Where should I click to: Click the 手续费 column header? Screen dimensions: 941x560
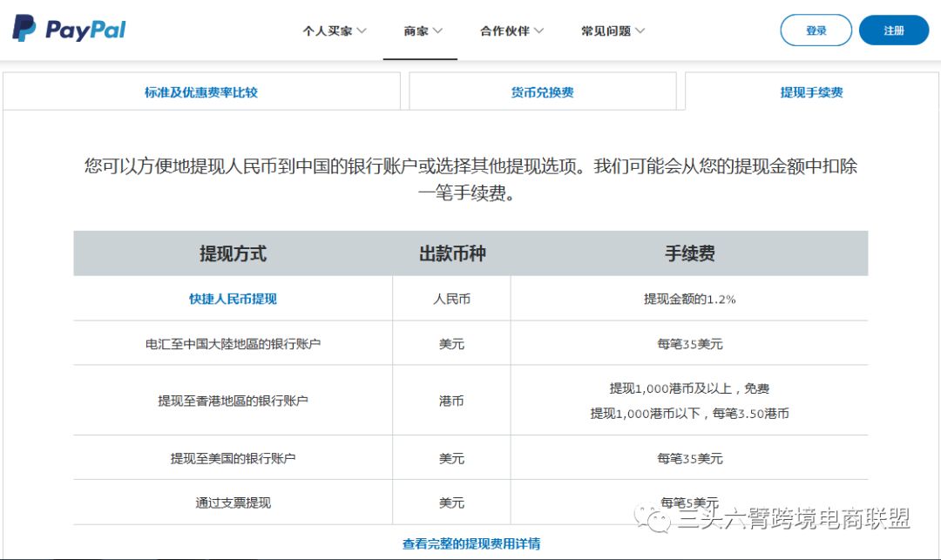point(689,253)
